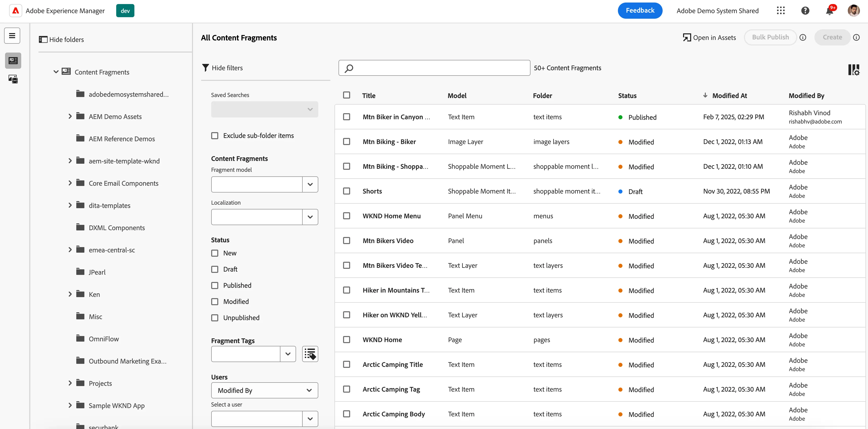Open column settings icon
868x429 pixels.
[854, 70]
